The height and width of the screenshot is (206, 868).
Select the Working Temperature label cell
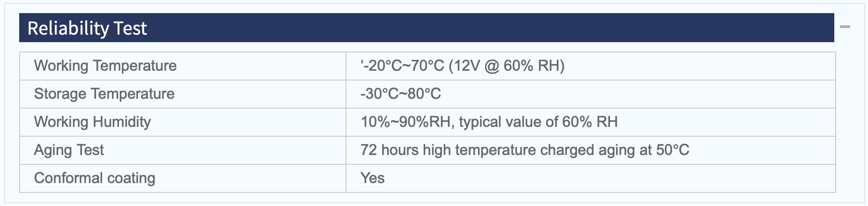pos(183,66)
